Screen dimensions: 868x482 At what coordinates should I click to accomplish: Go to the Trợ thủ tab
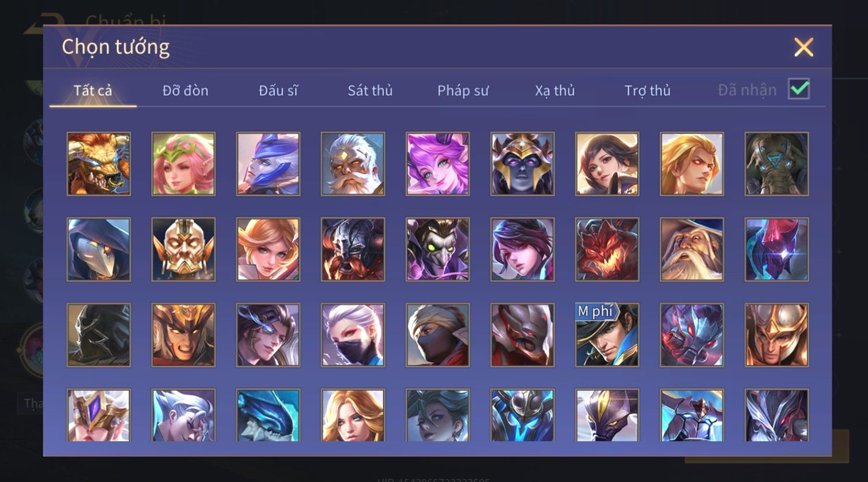(x=647, y=91)
